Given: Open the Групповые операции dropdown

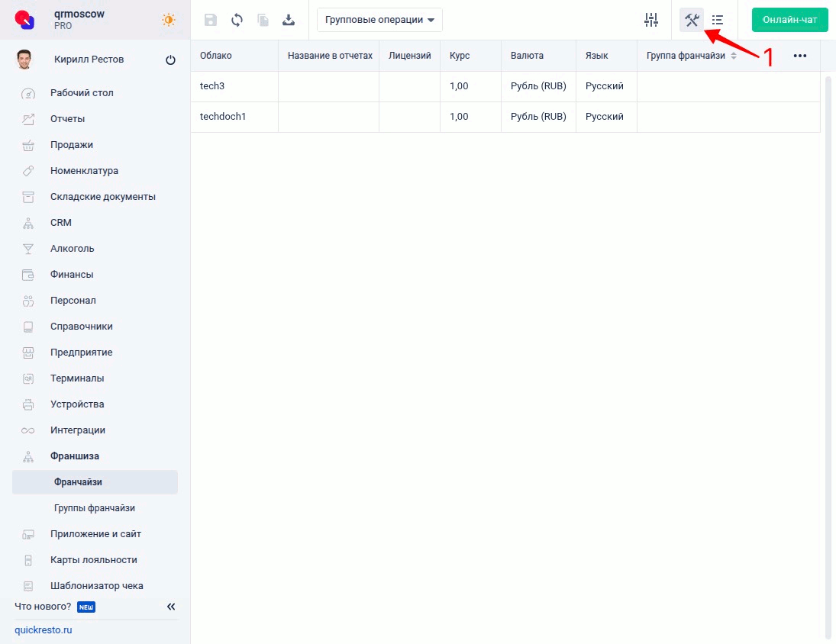Looking at the screenshot, I should [x=379, y=20].
